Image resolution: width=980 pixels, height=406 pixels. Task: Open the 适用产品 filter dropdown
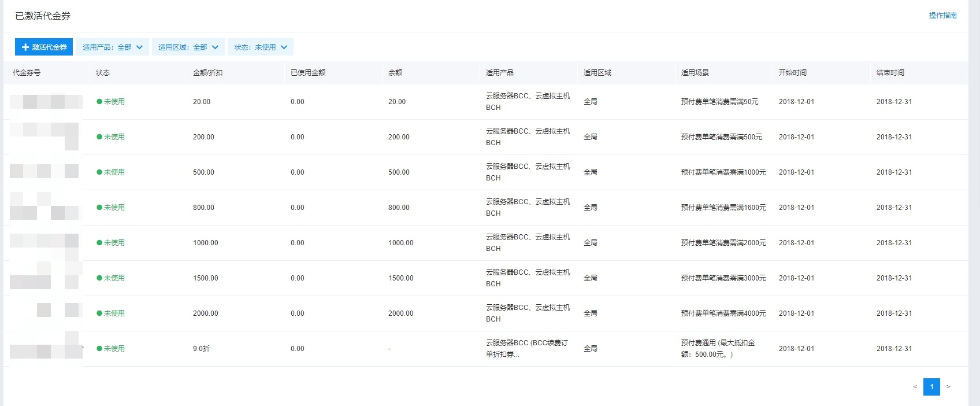[x=112, y=47]
